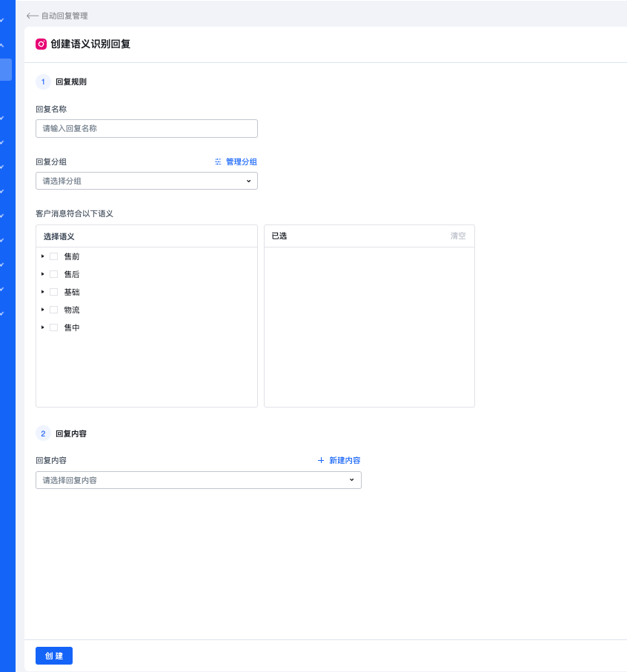Viewport: 627px width, 672px height.
Task: Expand the 售中 tree node arrow
Action: [x=42, y=327]
